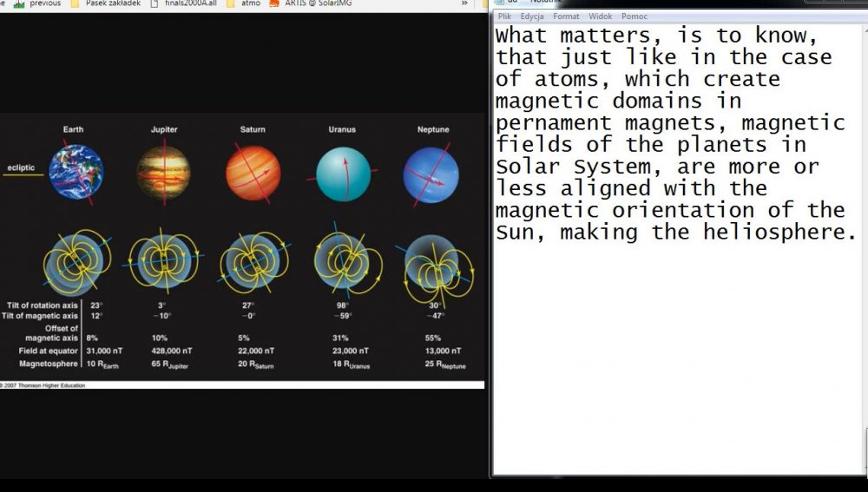The width and height of the screenshot is (868, 492).
Task: Click the Uranus planet image
Action: [x=343, y=174]
